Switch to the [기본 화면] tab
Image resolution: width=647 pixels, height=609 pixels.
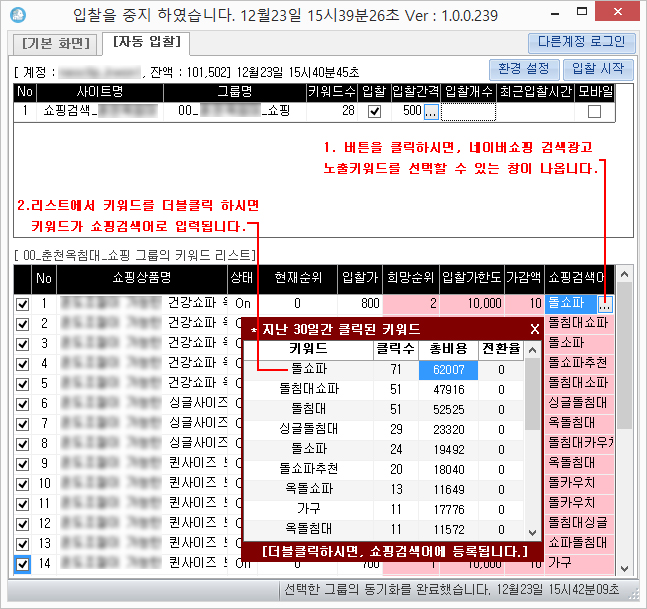point(56,43)
